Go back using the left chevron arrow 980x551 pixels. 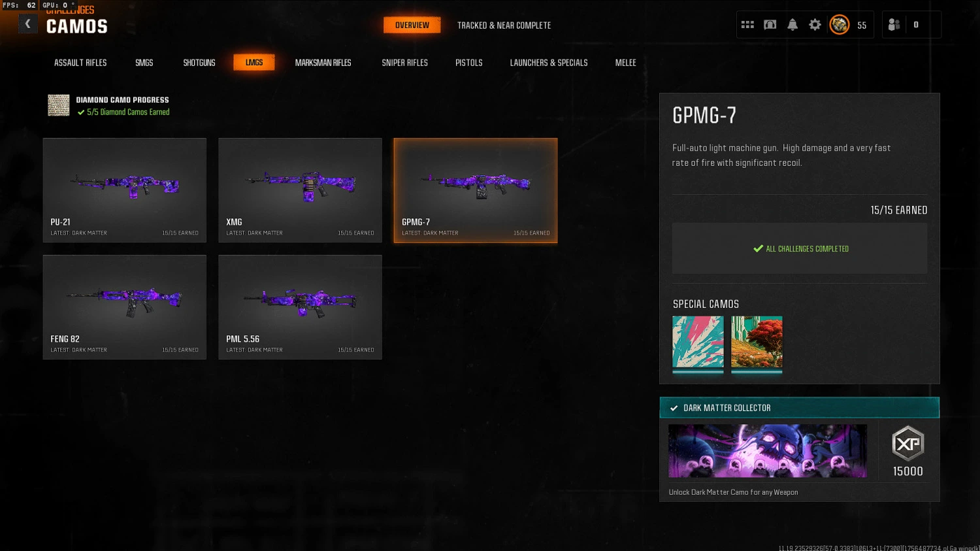click(x=27, y=24)
